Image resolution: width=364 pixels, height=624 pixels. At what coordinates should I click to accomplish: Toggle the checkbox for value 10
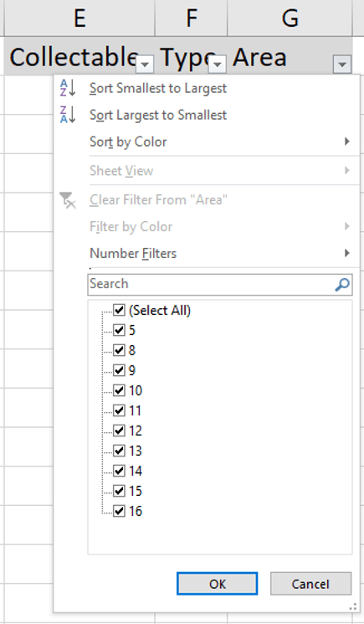pyautogui.click(x=119, y=390)
